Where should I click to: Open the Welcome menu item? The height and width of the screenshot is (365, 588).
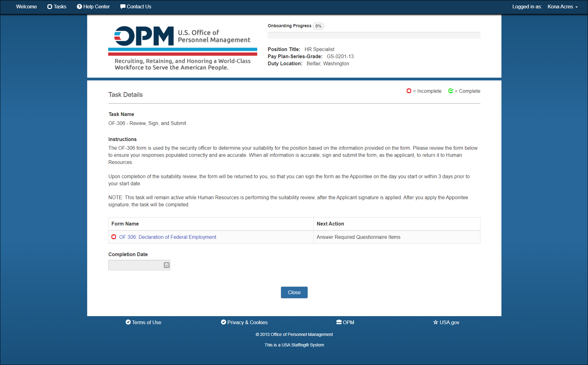click(x=26, y=6)
